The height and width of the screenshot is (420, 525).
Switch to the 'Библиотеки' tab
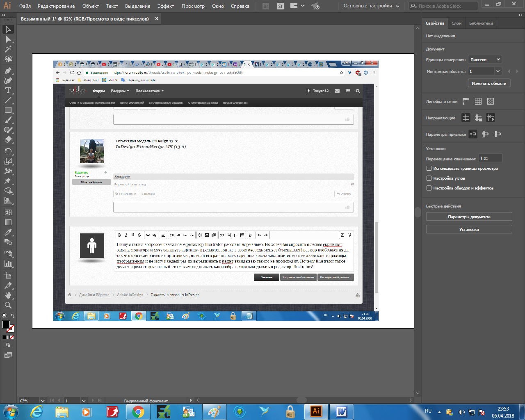coord(481,23)
